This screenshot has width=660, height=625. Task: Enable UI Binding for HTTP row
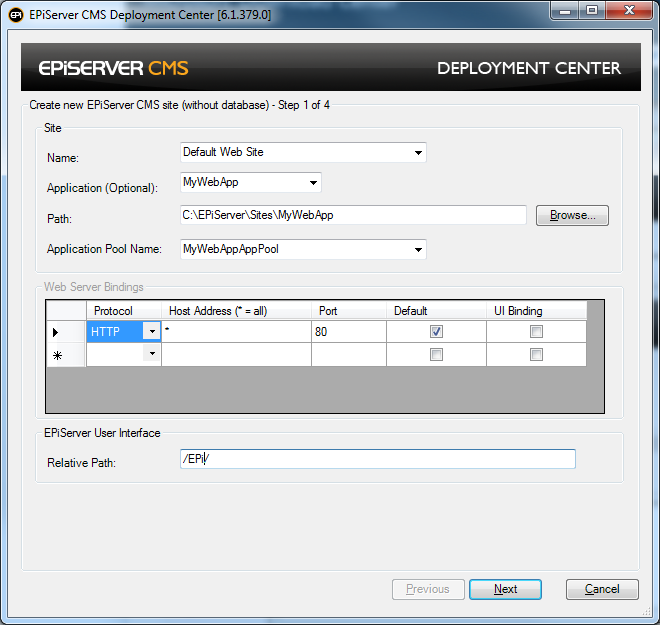537,331
